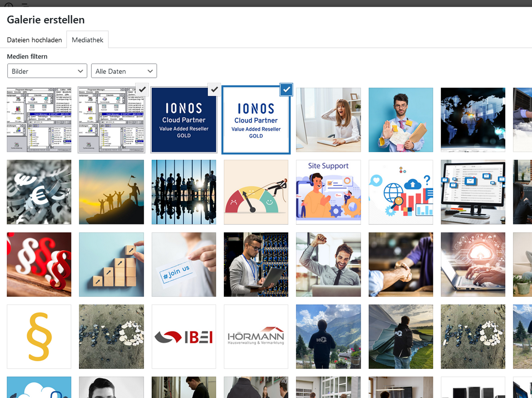Screen dimensions: 532x398
Task: Choose the handshake photo
Action: pyautogui.click(x=401, y=264)
